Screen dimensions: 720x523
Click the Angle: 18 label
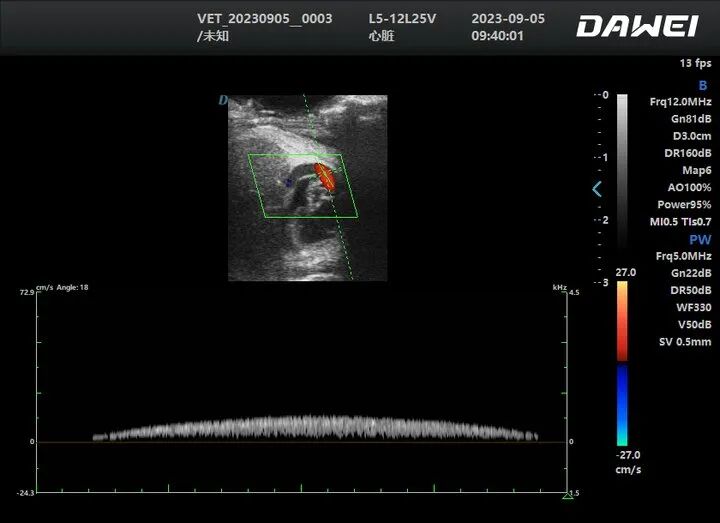tap(73, 287)
